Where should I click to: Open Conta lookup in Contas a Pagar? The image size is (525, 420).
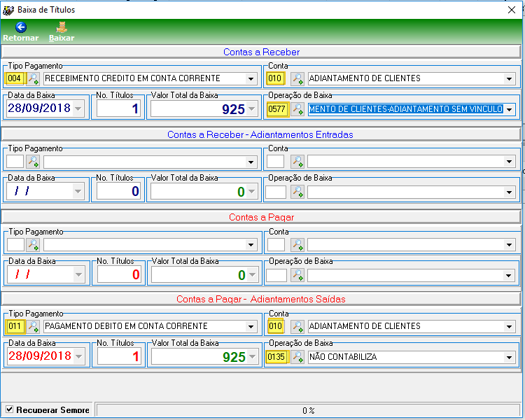297,244
